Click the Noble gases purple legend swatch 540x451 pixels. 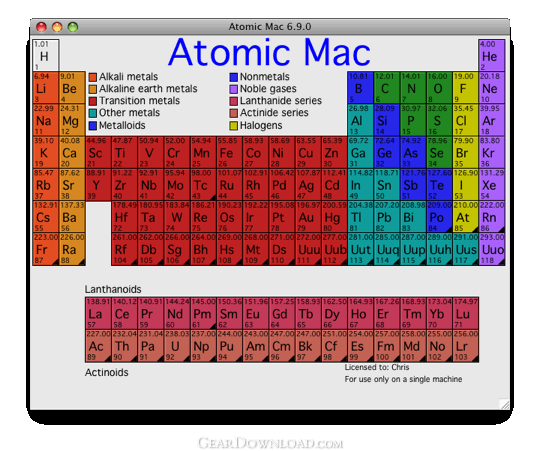(x=233, y=89)
